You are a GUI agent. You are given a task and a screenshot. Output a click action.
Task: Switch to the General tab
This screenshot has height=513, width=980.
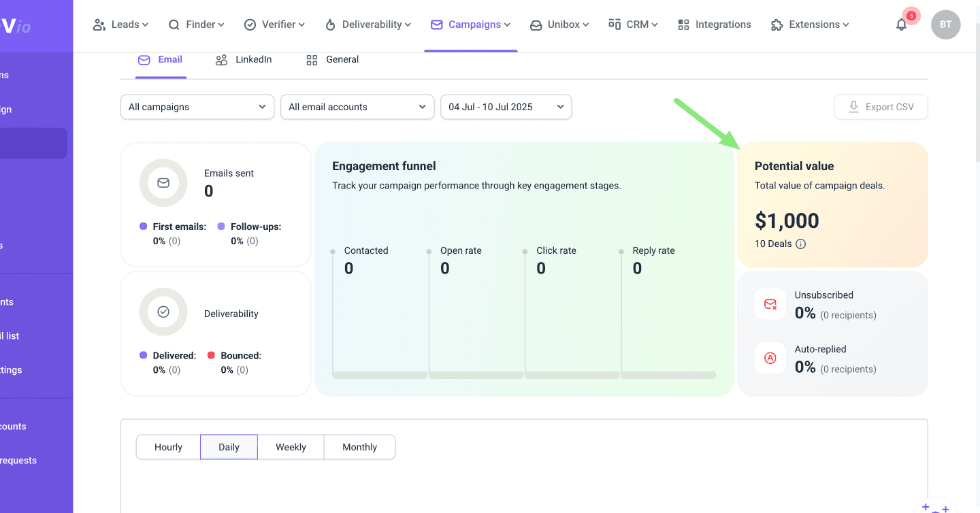pyautogui.click(x=332, y=60)
